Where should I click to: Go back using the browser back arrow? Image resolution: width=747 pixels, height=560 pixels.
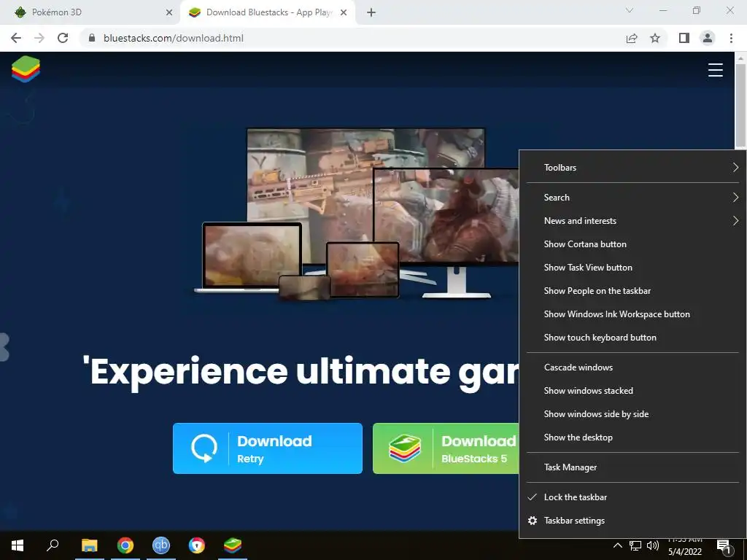tap(16, 38)
